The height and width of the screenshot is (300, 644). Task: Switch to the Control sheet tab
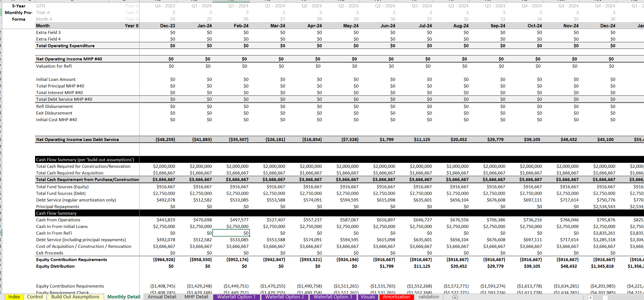pos(35,297)
